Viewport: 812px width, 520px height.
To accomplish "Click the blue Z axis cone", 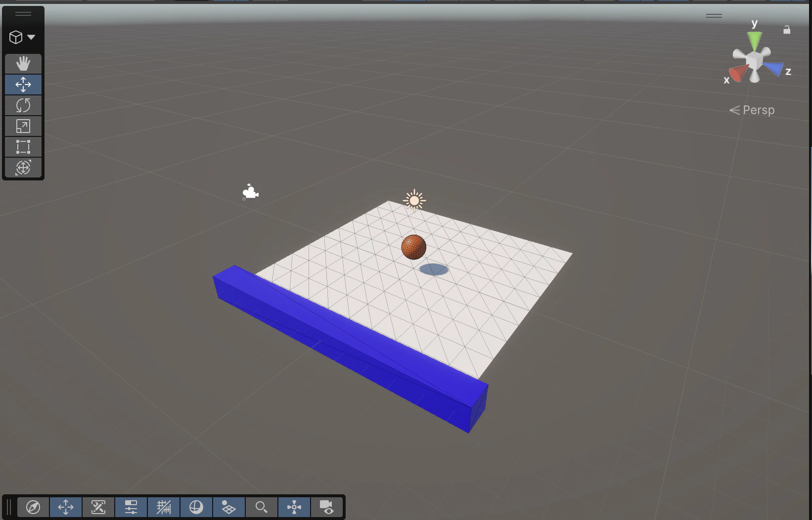I will coord(774,69).
